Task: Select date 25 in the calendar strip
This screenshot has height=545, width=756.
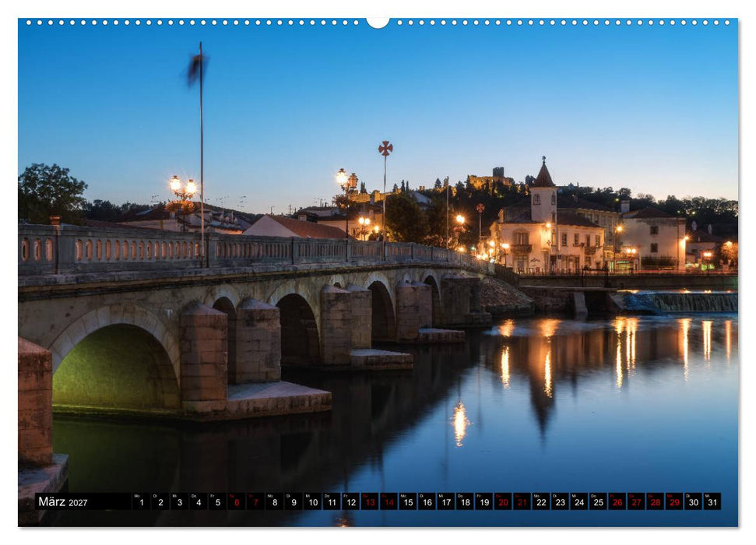Action: (599, 501)
